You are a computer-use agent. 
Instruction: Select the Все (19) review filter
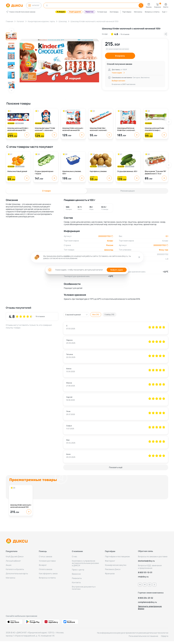pos(96,315)
